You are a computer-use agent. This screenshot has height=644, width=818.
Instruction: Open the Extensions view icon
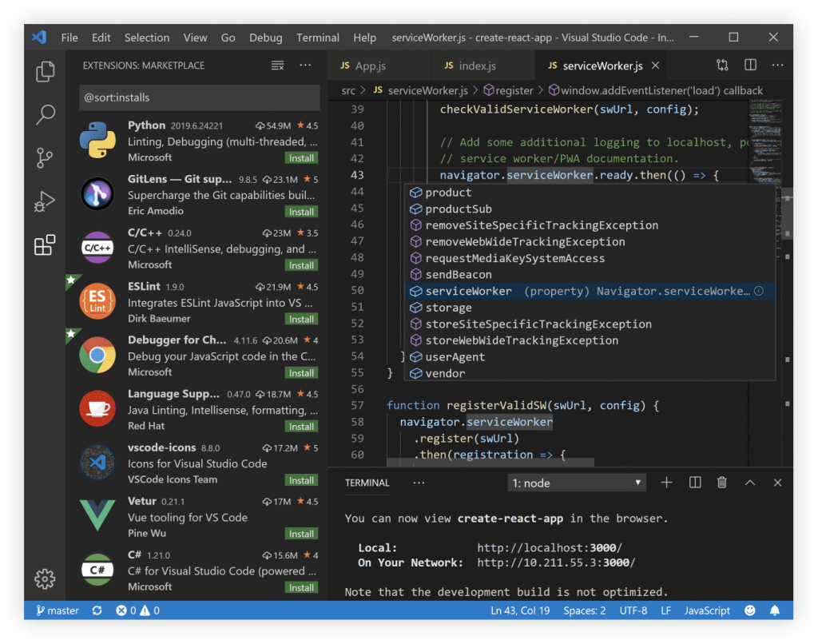pos(45,244)
